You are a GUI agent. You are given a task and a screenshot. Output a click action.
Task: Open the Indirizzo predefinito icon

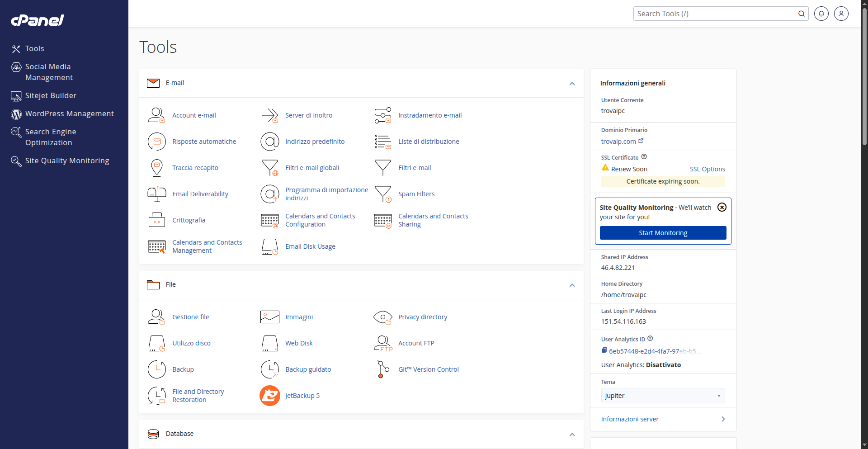[269, 142]
